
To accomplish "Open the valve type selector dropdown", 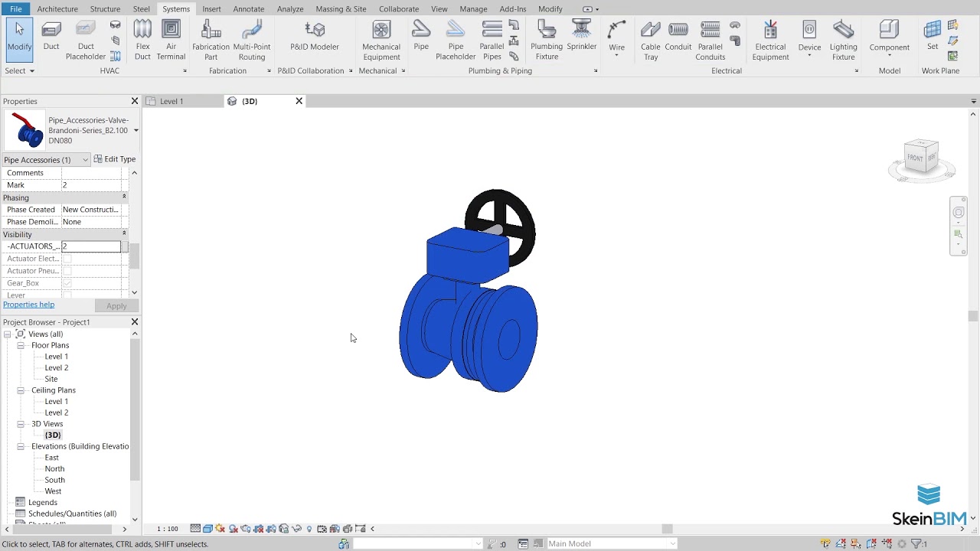I will (136, 130).
